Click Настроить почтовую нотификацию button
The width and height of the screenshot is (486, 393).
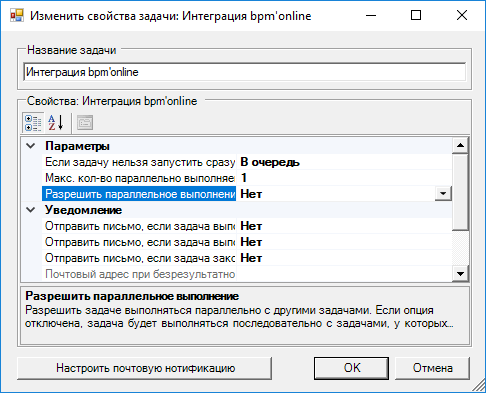[144, 368]
